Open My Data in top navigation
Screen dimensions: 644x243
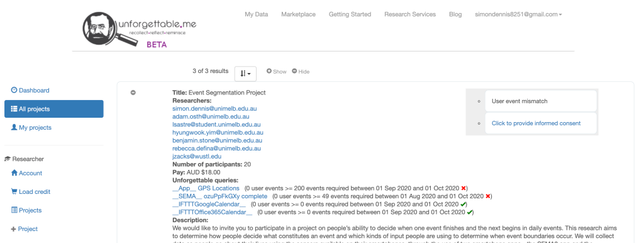[x=257, y=14]
